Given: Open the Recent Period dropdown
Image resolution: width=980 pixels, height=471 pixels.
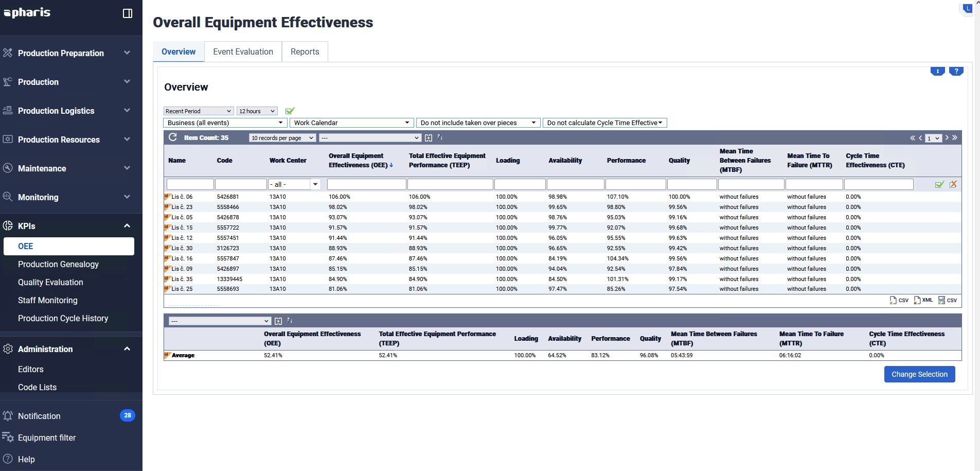Looking at the screenshot, I should (199, 111).
